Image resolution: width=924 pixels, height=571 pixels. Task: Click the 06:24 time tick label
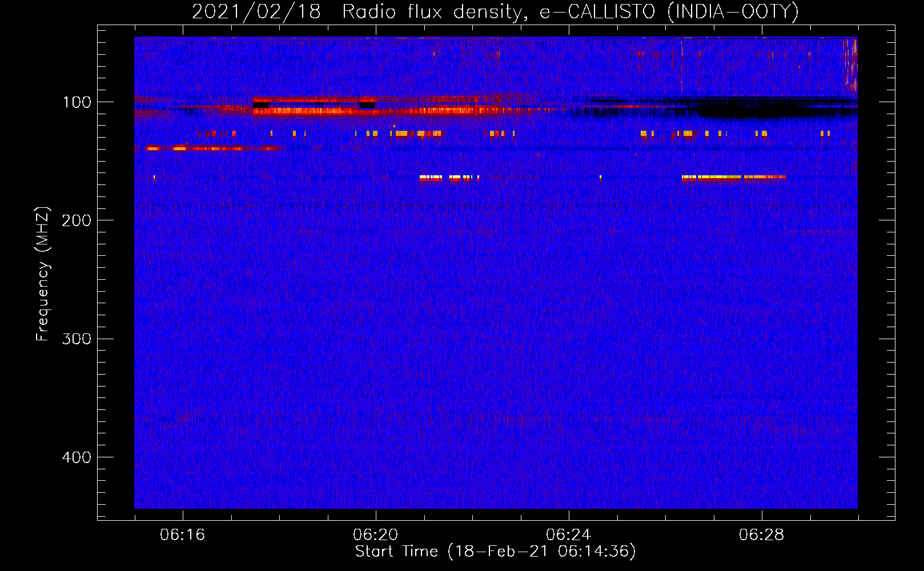[x=569, y=535]
